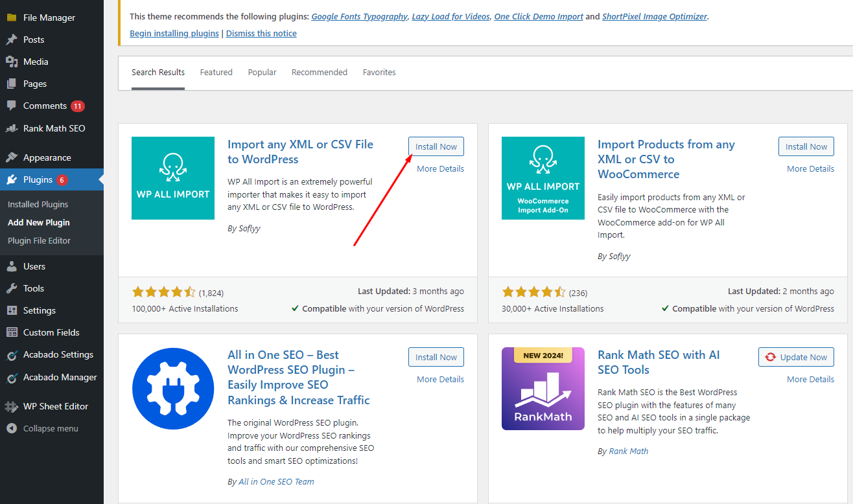Click the Custom Fields icon
The height and width of the screenshot is (504, 853).
[x=12, y=332]
